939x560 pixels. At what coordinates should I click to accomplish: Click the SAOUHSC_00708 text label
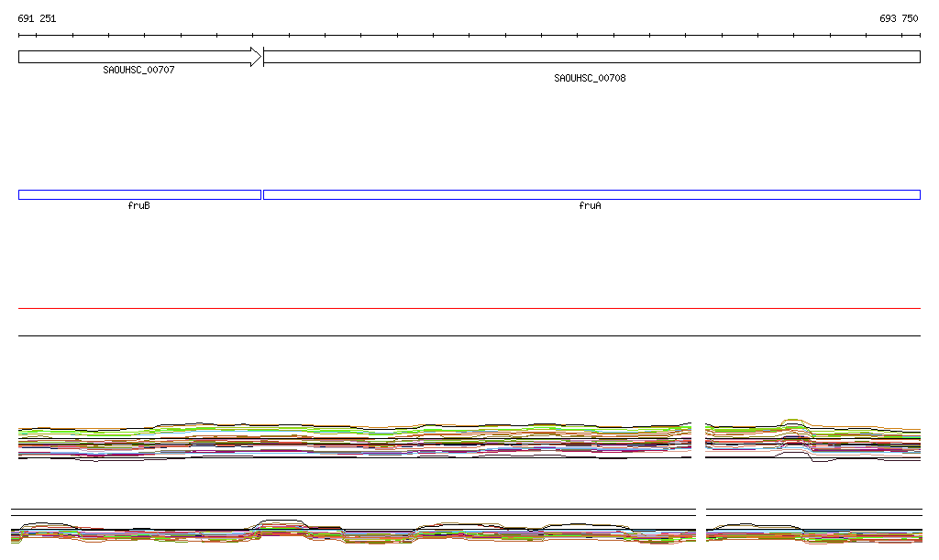[x=590, y=78]
